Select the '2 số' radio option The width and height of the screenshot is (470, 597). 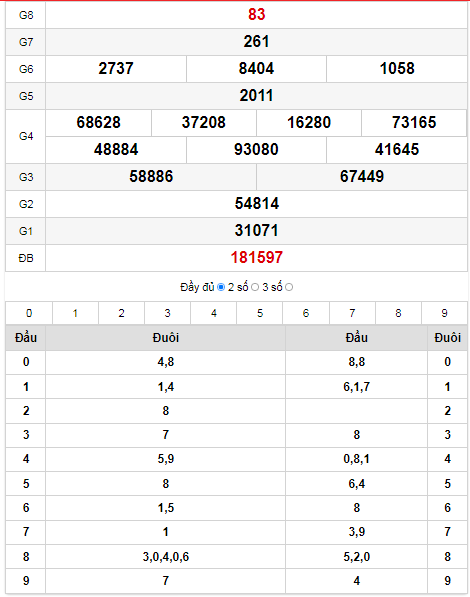[255, 287]
